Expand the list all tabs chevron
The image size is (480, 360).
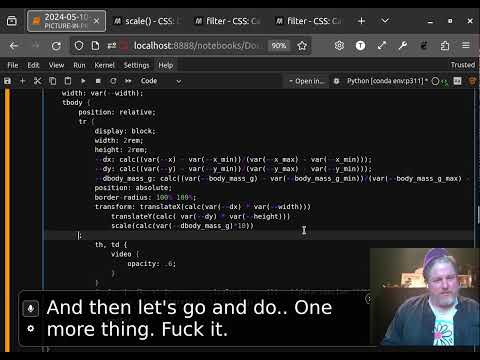(385, 21)
